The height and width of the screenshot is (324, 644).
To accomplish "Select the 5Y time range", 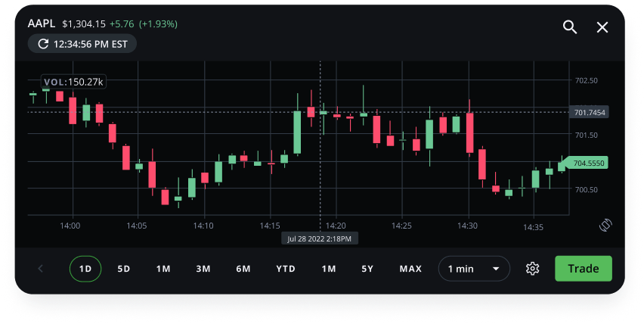I will pyautogui.click(x=367, y=269).
